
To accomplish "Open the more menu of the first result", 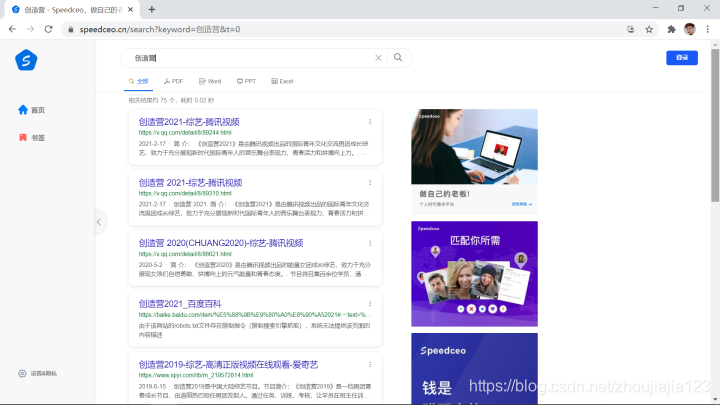I will pos(370,122).
